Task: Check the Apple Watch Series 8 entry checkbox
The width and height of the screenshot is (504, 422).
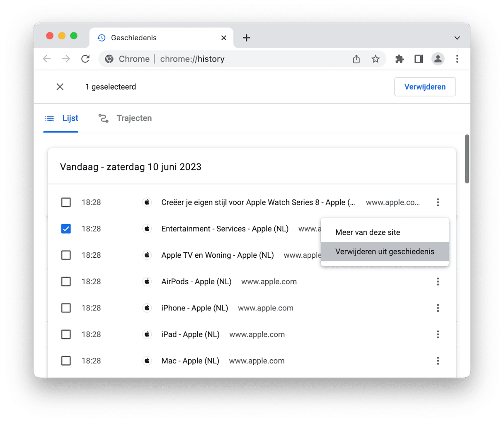Action: coord(66,202)
